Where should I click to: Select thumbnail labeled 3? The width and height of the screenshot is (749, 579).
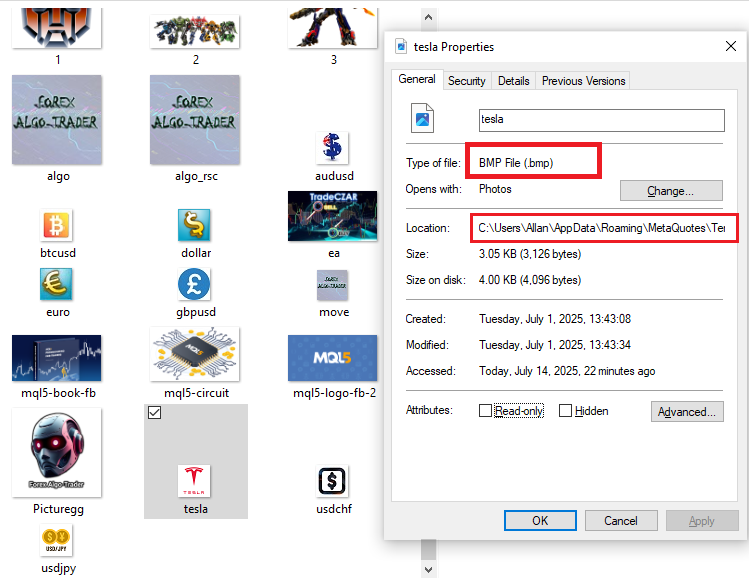click(332, 28)
